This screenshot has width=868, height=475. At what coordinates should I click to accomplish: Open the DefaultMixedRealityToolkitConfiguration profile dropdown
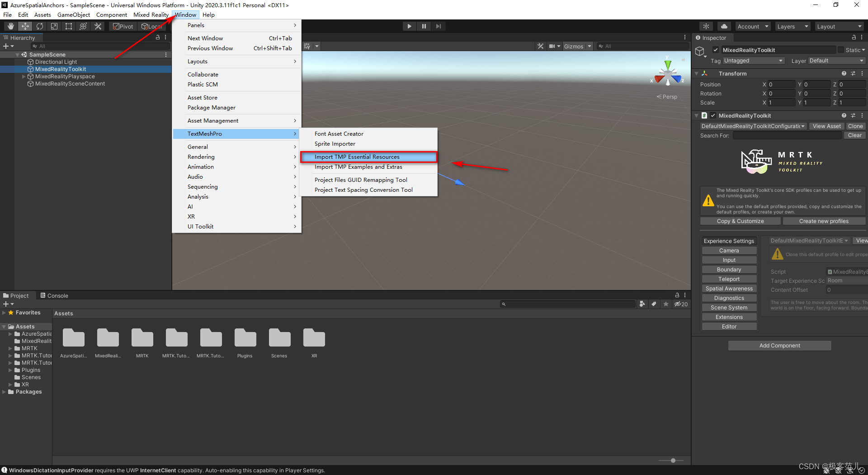coord(753,126)
